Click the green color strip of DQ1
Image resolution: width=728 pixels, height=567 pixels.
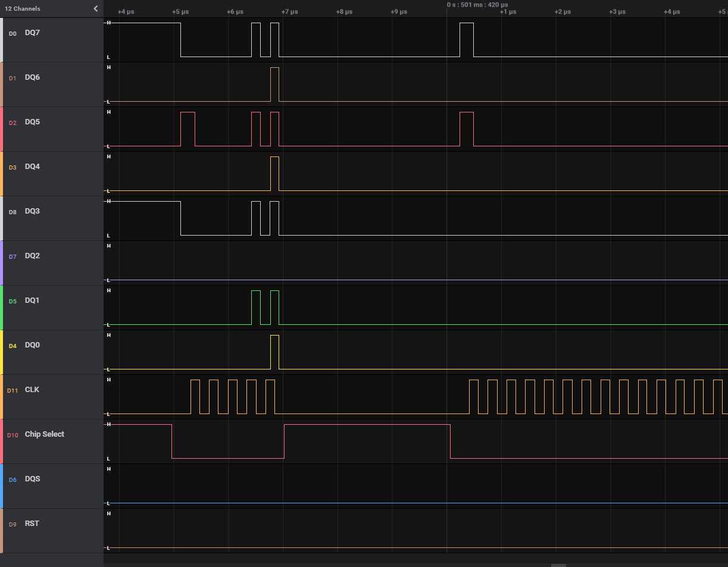tap(1, 308)
